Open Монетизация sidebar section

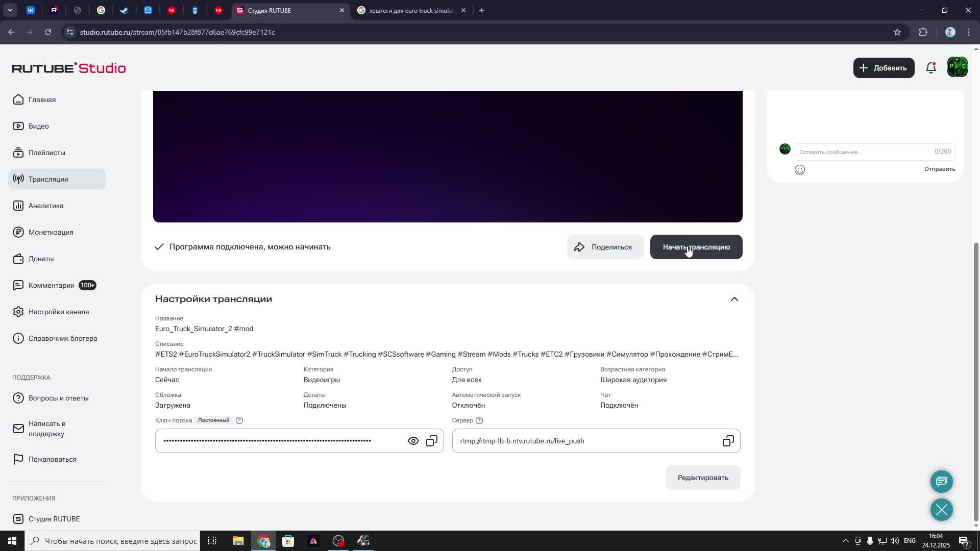coord(51,232)
